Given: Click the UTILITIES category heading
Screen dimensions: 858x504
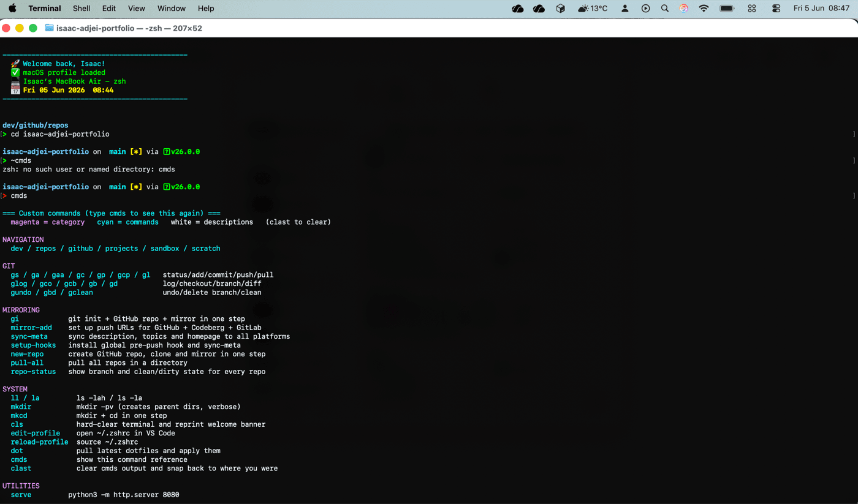Looking at the screenshot, I should [x=21, y=486].
